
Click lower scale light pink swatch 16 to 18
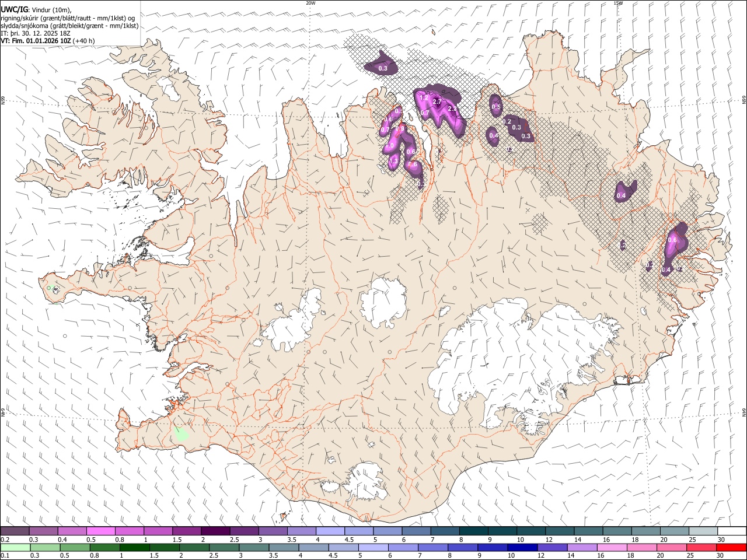tap(612, 548)
